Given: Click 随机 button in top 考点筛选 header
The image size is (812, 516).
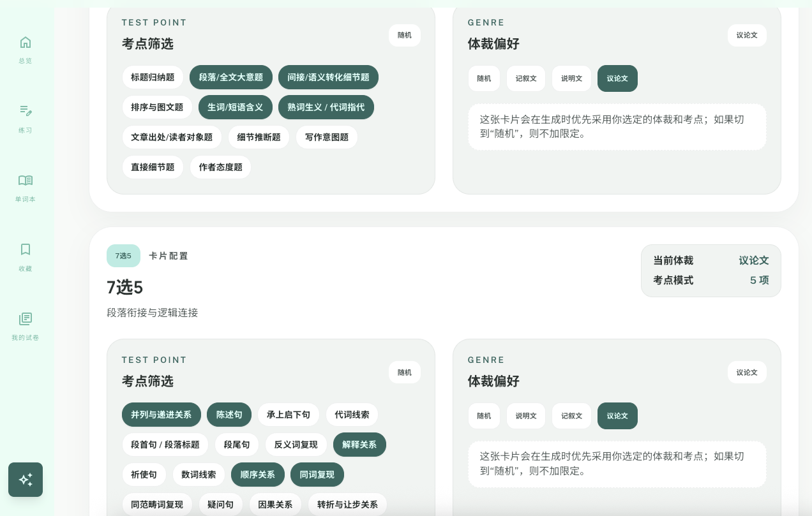Looking at the screenshot, I should pos(405,35).
